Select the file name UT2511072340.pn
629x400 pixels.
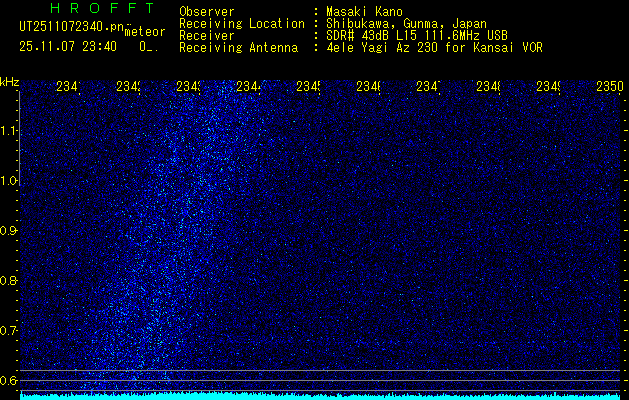click(x=71, y=27)
